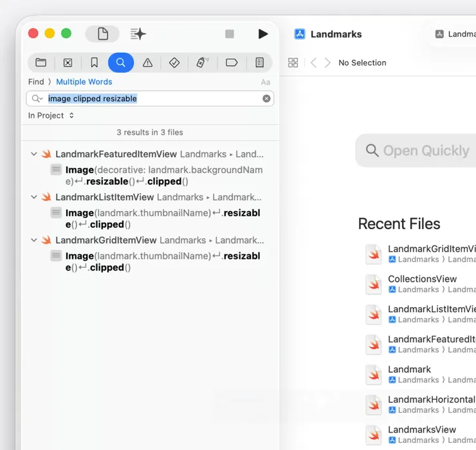Click the Find breadcrumb
This screenshot has width=476, height=450.
[36, 82]
